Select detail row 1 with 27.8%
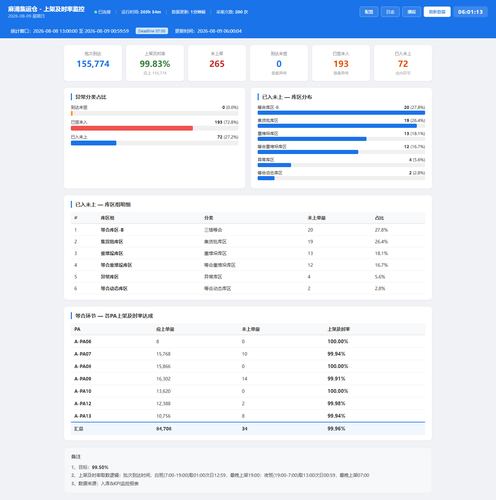This screenshot has height=500, width=496. [x=248, y=230]
